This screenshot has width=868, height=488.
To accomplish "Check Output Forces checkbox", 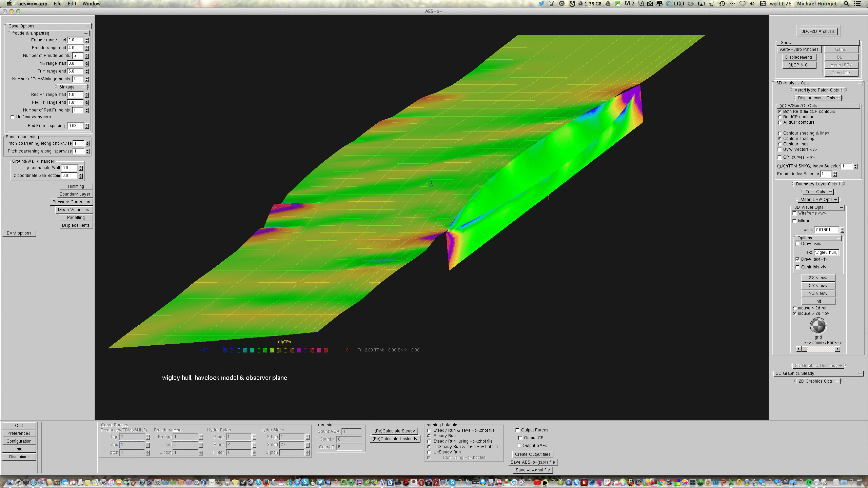I will tap(517, 430).
